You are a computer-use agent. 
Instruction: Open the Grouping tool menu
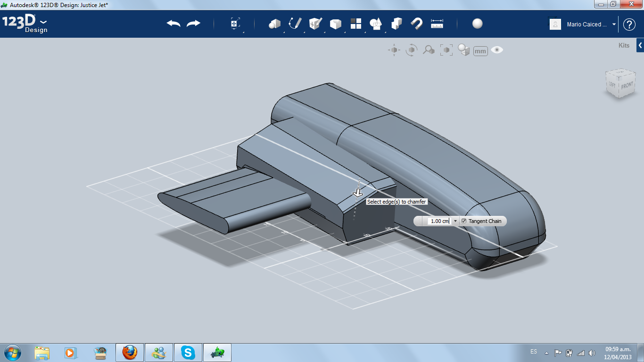[376, 24]
